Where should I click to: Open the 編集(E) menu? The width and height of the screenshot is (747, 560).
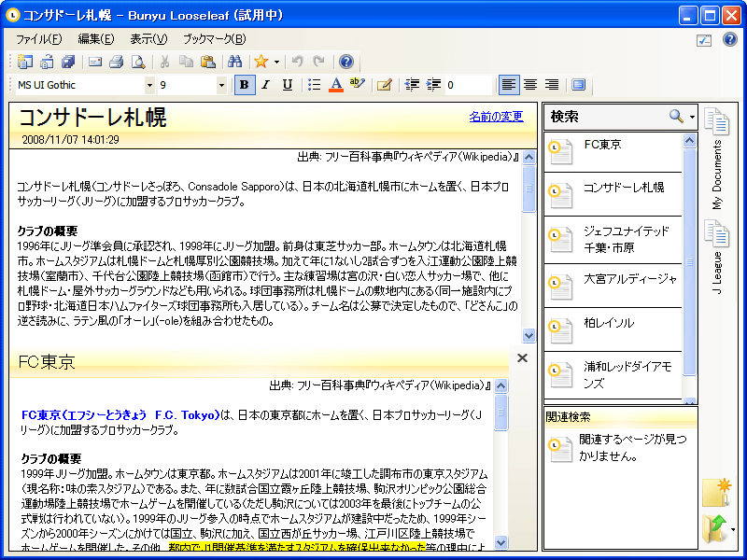96,39
